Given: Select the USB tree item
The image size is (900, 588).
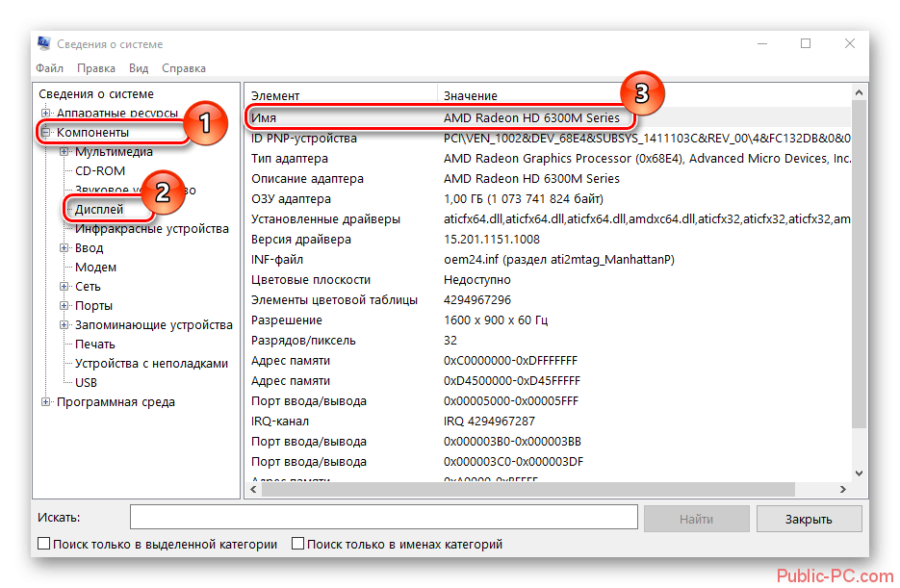Looking at the screenshot, I should (86, 383).
